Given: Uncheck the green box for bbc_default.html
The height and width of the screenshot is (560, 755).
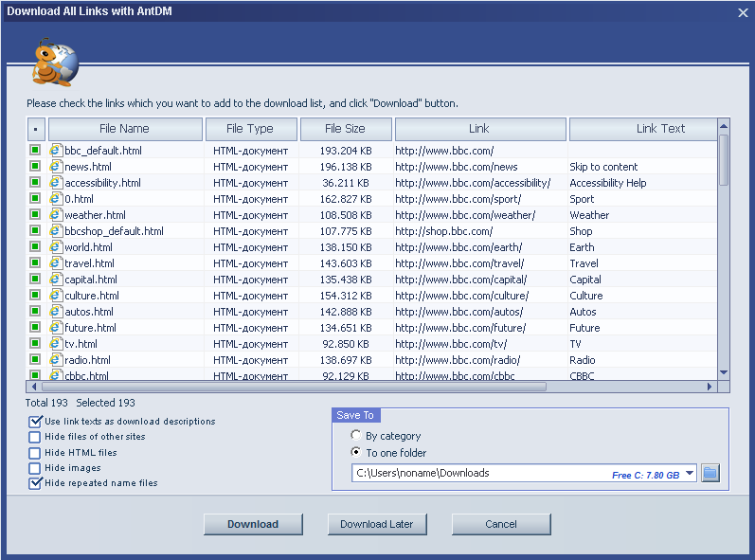Looking at the screenshot, I should tap(35, 150).
